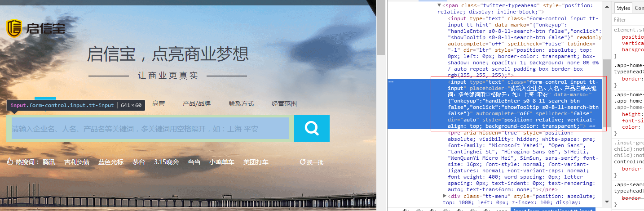Click the web page vertical scrollbar
The width and height of the screenshot is (644, 211).
(381, 27)
